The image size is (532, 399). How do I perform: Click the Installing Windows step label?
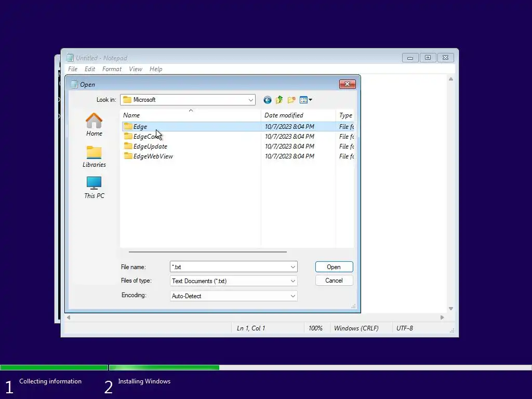coord(144,381)
